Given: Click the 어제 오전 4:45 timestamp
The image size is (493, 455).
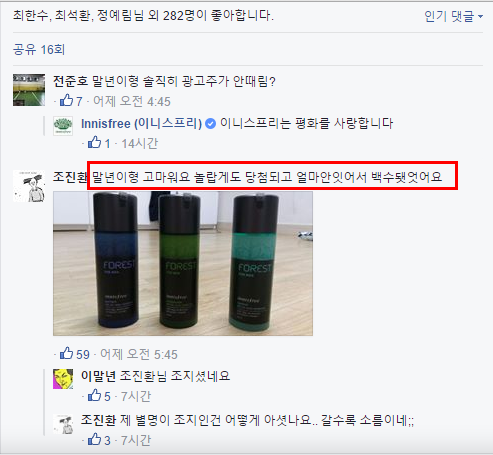Looking at the screenshot, I should tap(132, 101).
